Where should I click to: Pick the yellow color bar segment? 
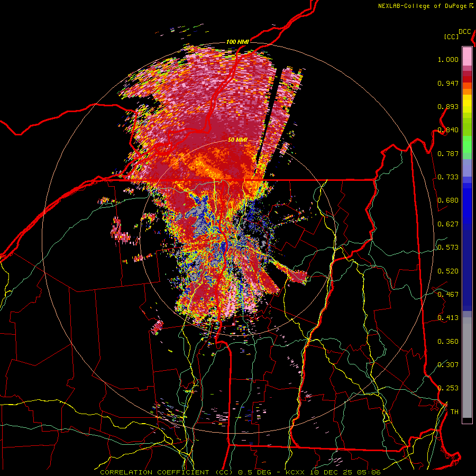click(467, 104)
